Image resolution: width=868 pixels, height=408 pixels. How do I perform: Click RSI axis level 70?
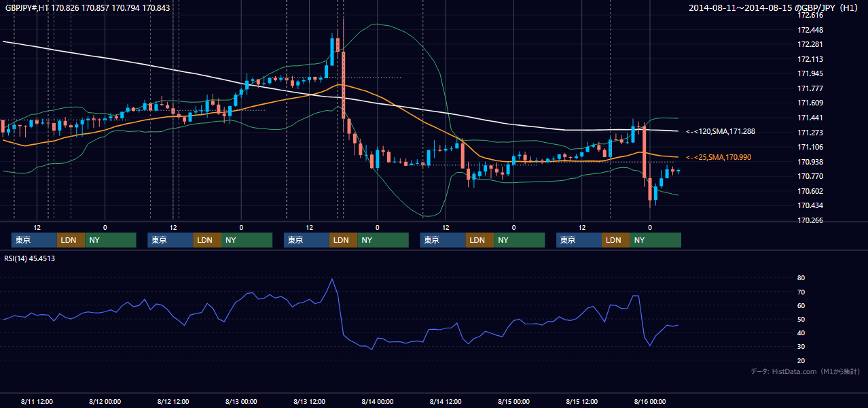[x=801, y=292]
